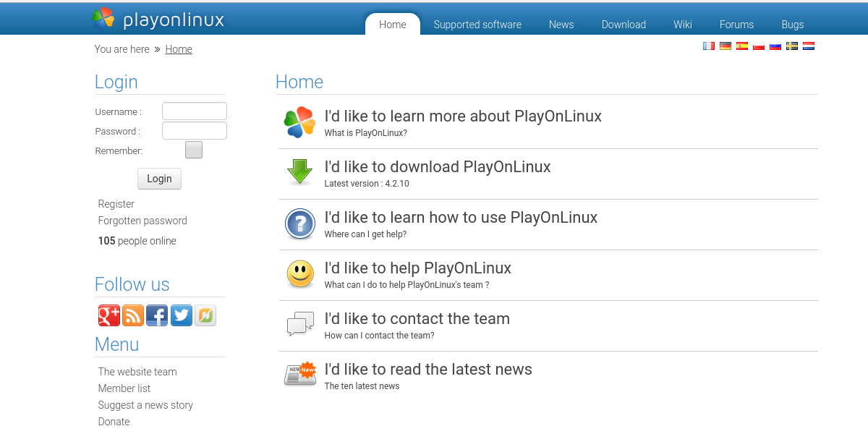Click the speech bubbles contact icon
868x434 pixels.
click(x=299, y=325)
